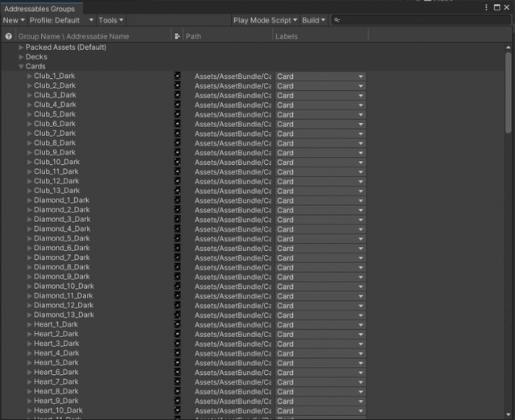
Task: Open the Tools menu
Action: (110, 20)
